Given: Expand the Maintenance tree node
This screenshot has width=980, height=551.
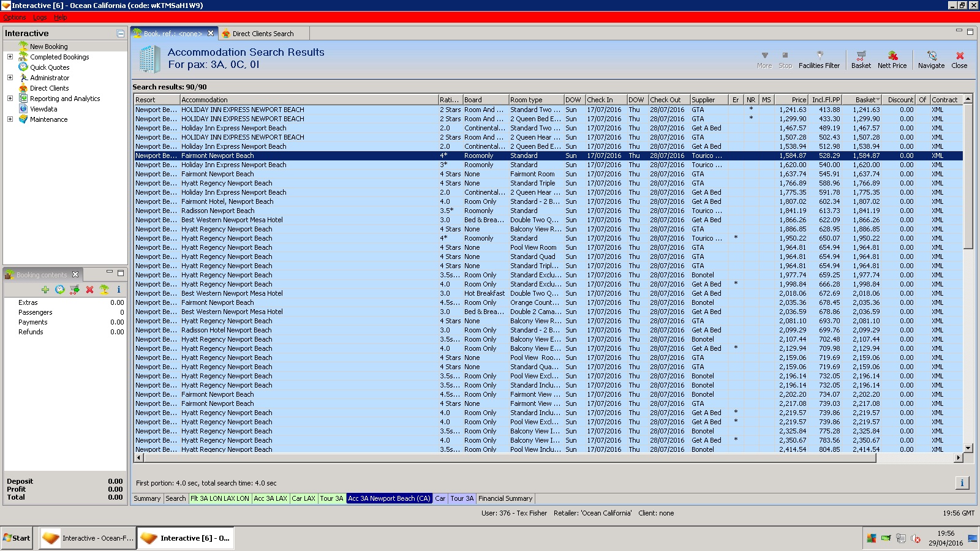Looking at the screenshot, I should point(10,119).
